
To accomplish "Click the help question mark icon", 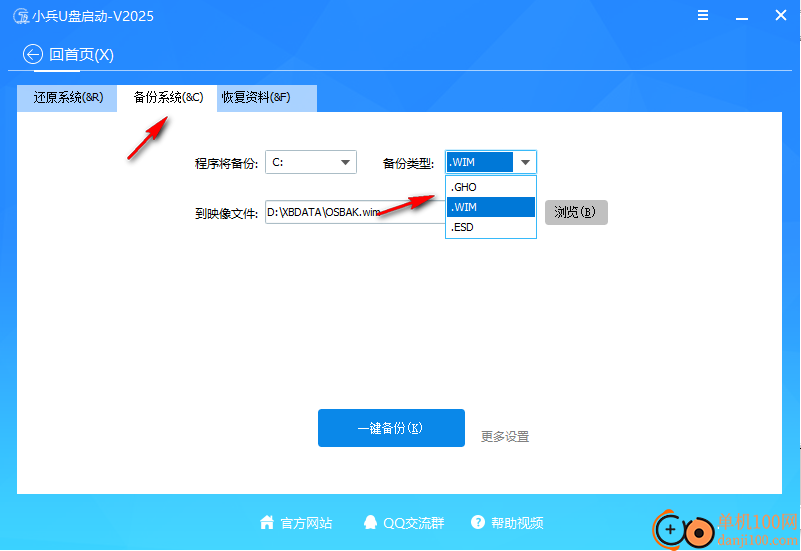I will [478, 522].
